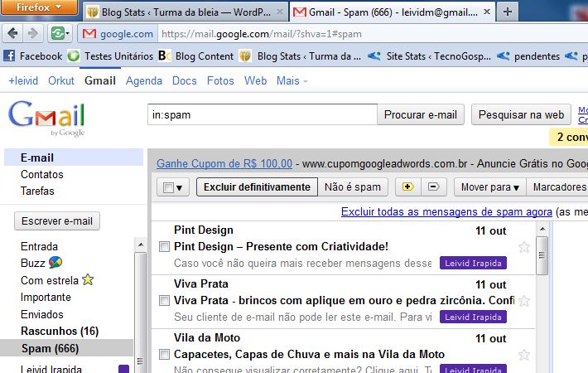Tick the checkbox for Vila da Moto email
The width and height of the screenshot is (588, 373).
click(164, 354)
